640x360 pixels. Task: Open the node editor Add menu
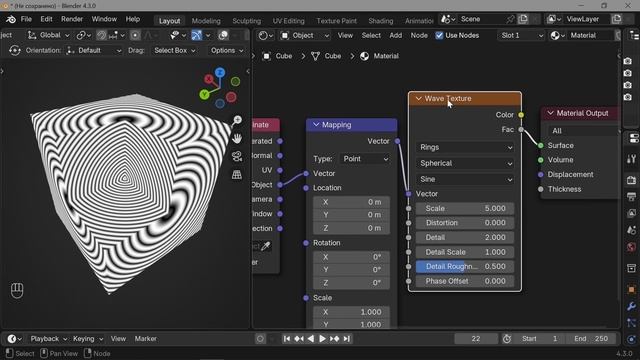[x=396, y=36]
